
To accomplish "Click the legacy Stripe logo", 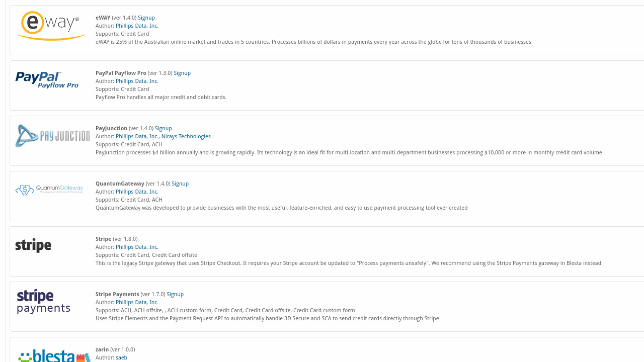I will (x=33, y=245).
